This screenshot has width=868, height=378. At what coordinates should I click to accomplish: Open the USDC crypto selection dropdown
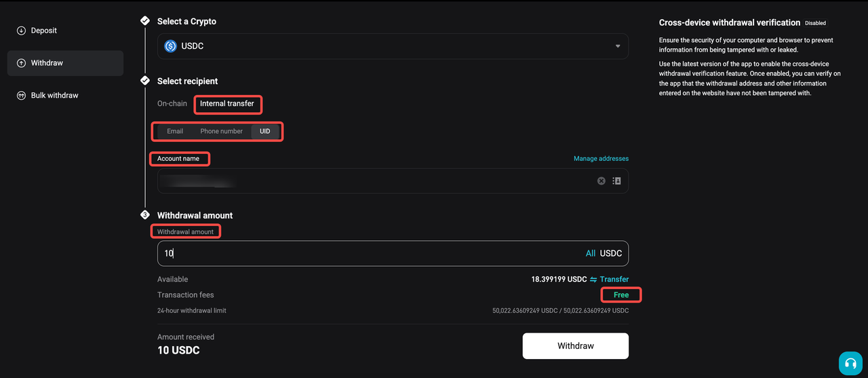[393, 46]
